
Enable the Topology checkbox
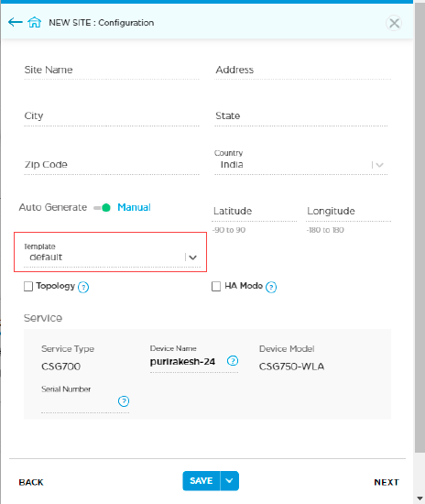pyautogui.click(x=28, y=286)
